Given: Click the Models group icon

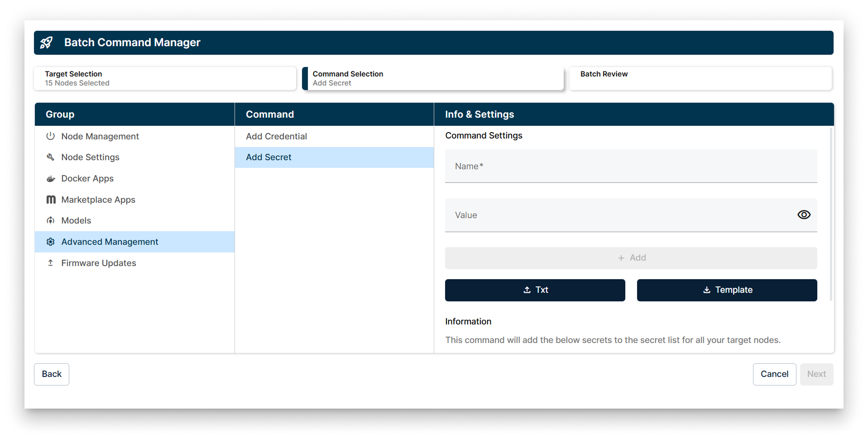Looking at the screenshot, I should 51,220.
